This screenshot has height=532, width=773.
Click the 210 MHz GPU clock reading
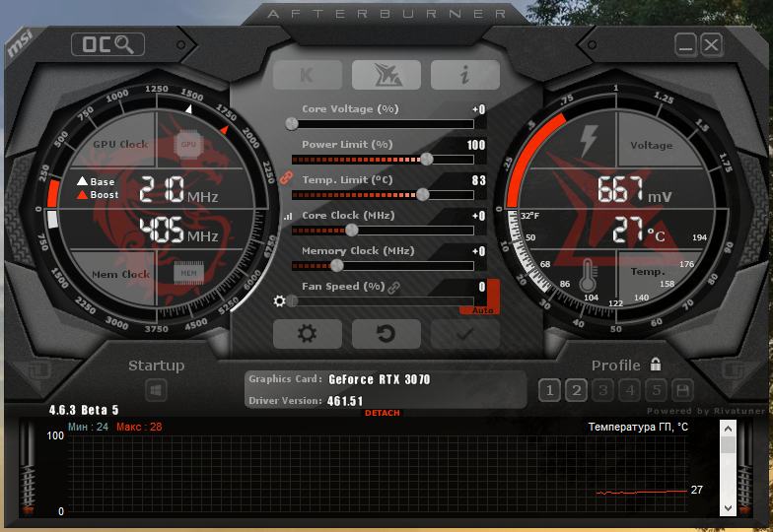coord(179,190)
